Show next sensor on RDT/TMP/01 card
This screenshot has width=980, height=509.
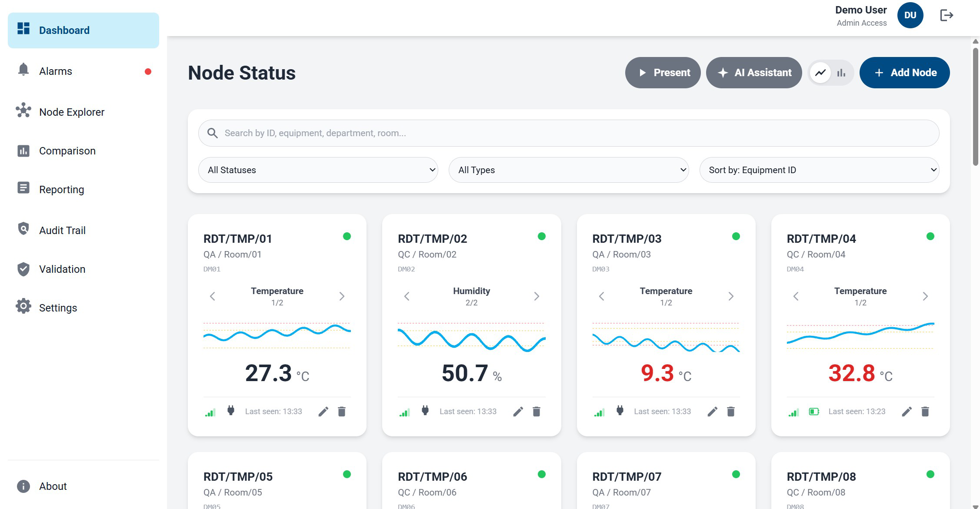342,296
